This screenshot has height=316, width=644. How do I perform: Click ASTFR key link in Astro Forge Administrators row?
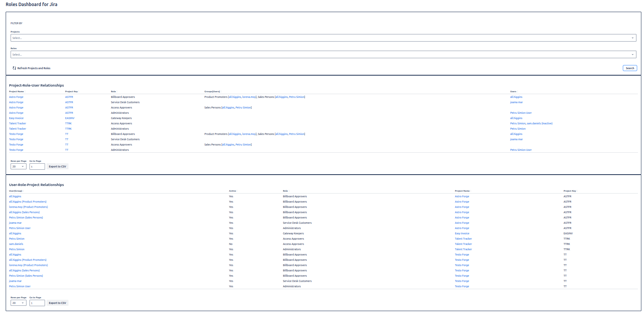(x=69, y=113)
